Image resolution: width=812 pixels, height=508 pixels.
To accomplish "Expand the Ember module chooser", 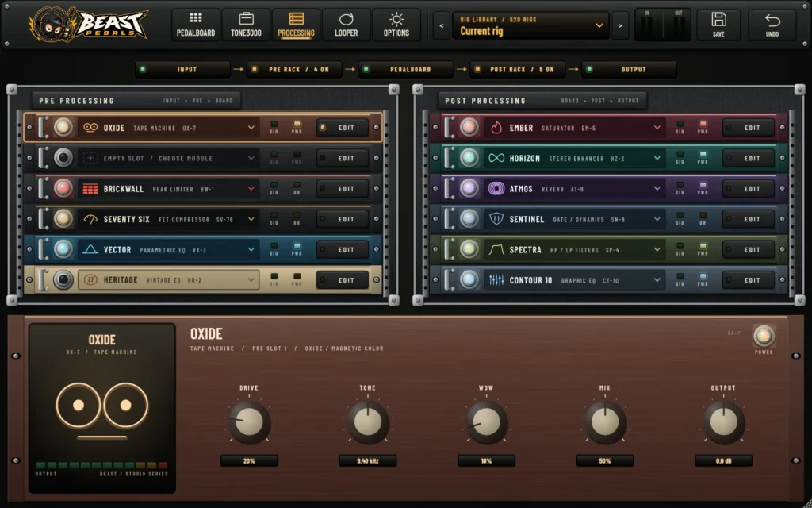I will [657, 128].
